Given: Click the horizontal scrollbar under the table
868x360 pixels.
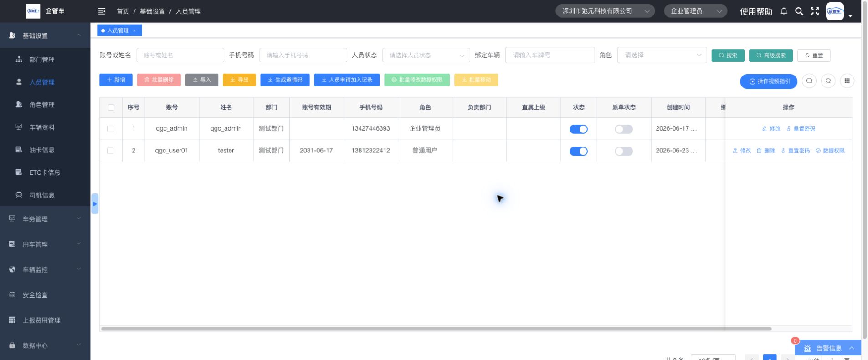Looking at the screenshot, I should click(436, 329).
